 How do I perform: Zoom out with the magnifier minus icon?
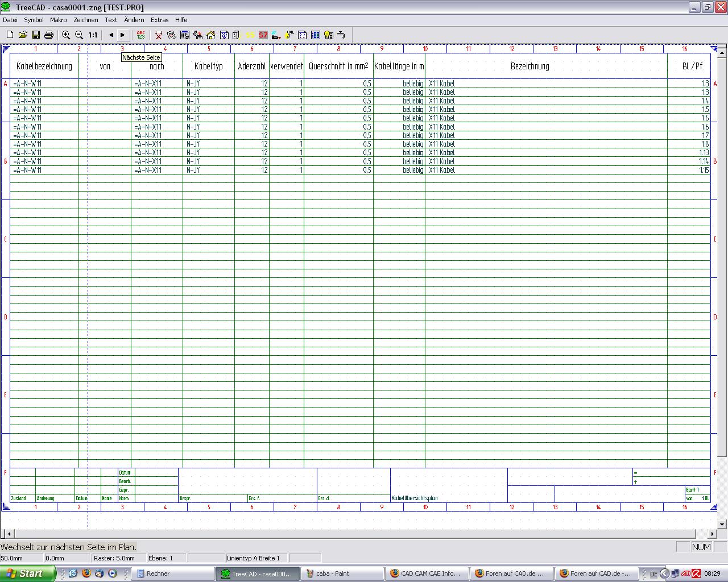coord(79,35)
